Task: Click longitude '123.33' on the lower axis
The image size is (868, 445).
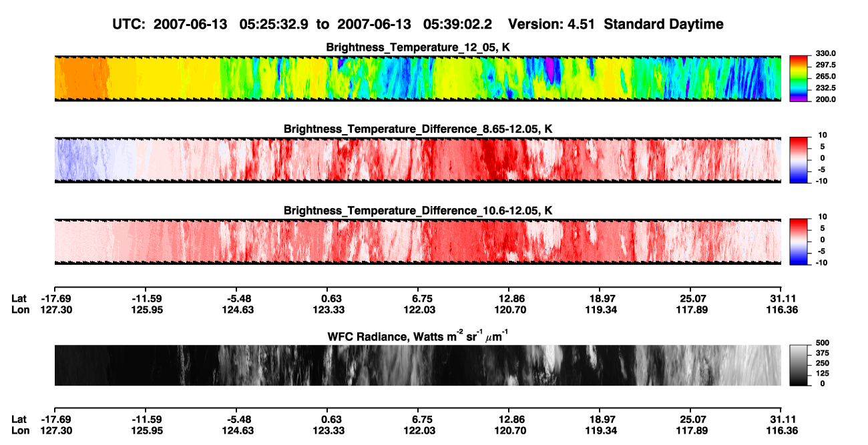Action: 328,430
